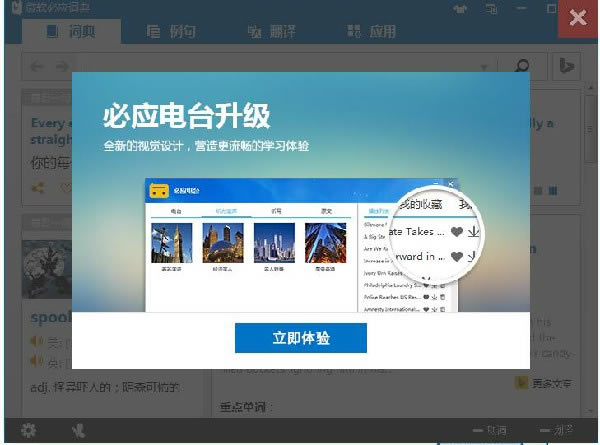Play the 英 pronunciation speaker icon
Viewport: 600px width, 445px height.
coord(36,360)
